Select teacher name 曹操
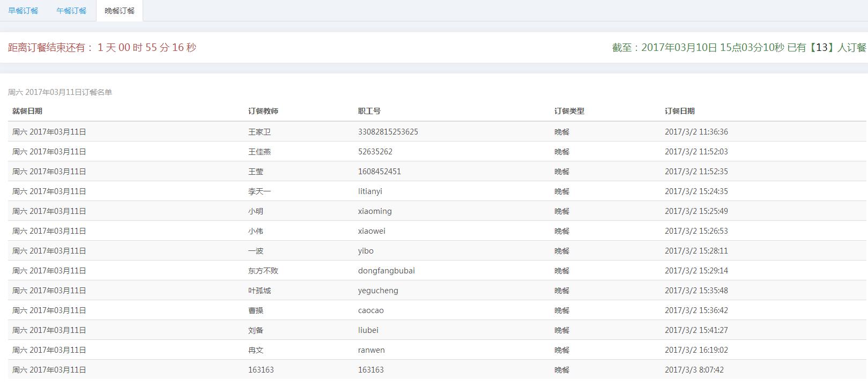 tap(256, 310)
